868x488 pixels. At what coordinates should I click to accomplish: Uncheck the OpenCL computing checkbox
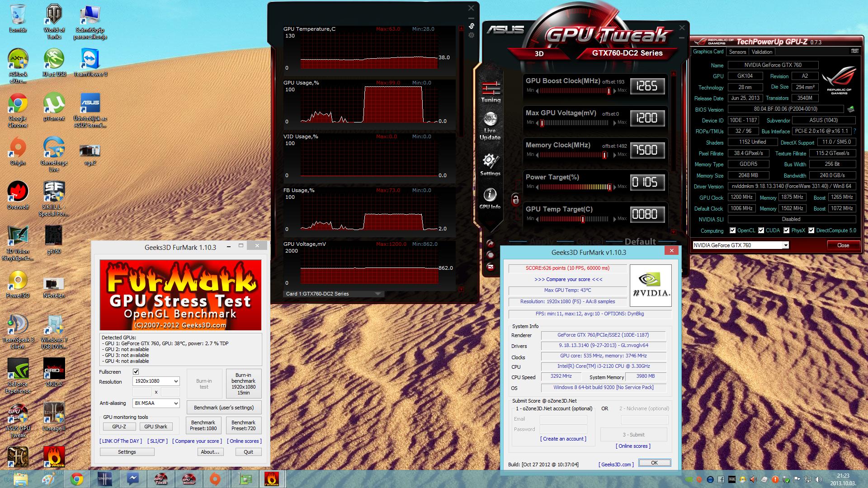733,230
